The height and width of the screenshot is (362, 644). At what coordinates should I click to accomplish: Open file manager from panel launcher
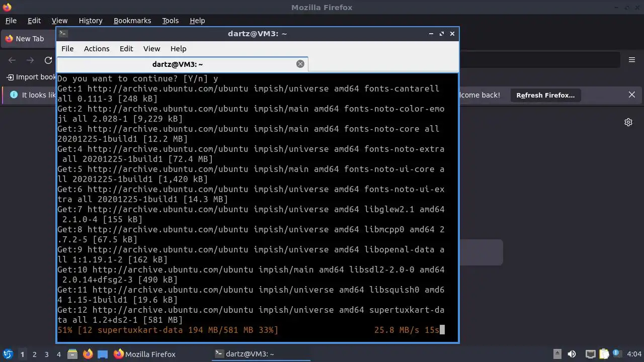72,354
